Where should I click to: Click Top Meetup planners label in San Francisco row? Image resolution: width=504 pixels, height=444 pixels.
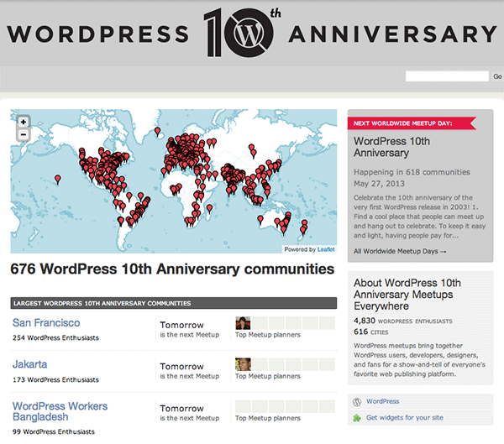(x=268, y=335)
